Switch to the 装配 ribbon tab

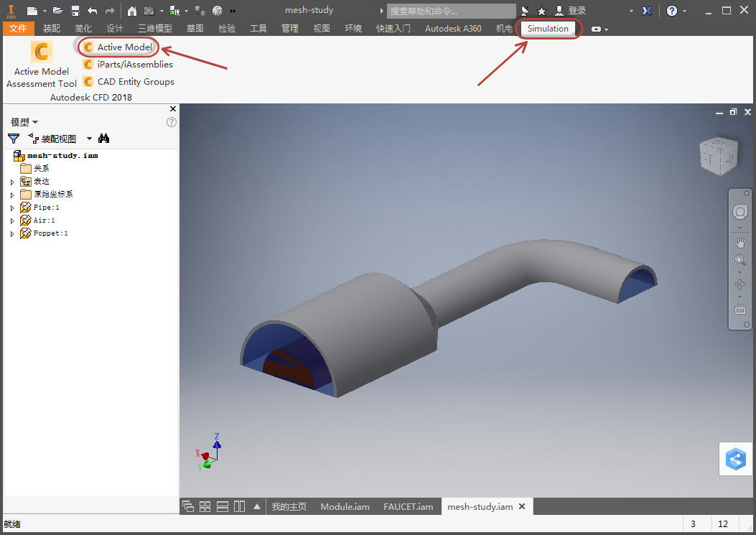point(52,29)
